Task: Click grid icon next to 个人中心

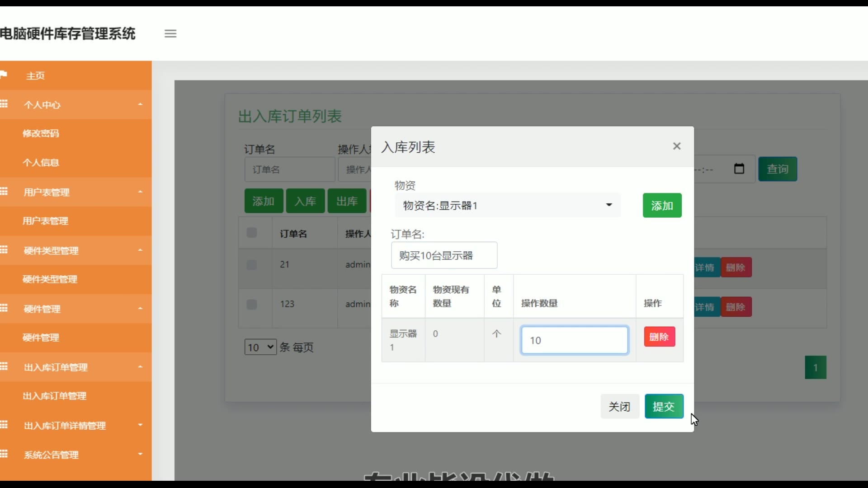Action: pos(4,104)
